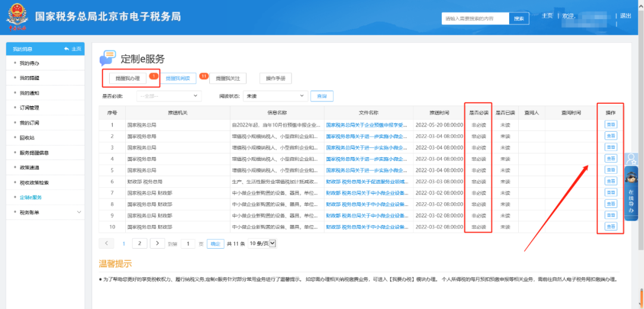This screenshot has height=309, width=644.
Task: Open the 10 条/页 page size dropdown
Action: point(262,243)
